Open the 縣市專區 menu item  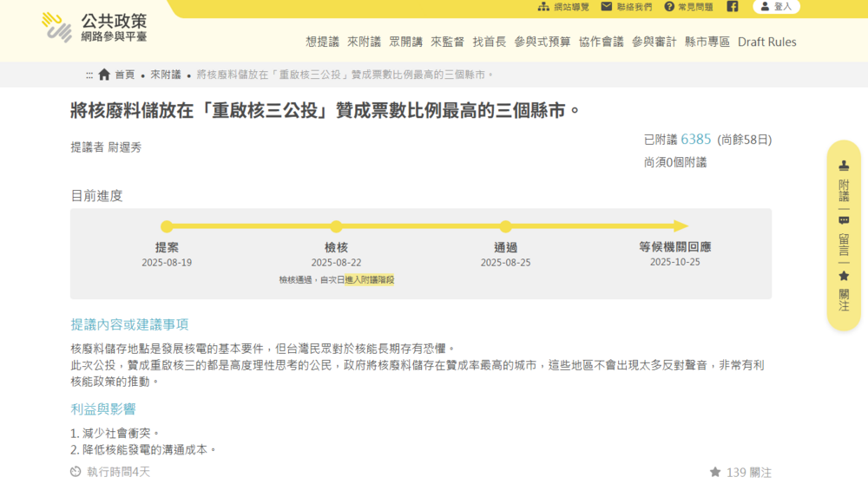tap(707, 42)
